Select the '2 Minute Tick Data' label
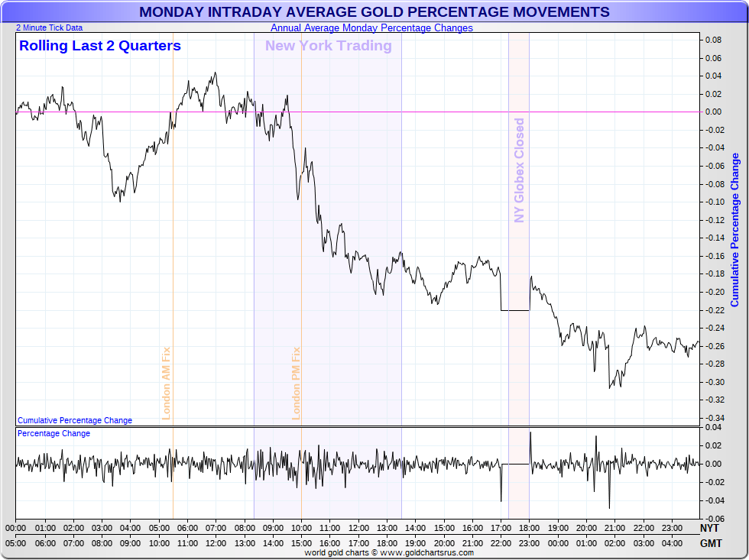Screen dimensions: 749x560 (49, 28)
